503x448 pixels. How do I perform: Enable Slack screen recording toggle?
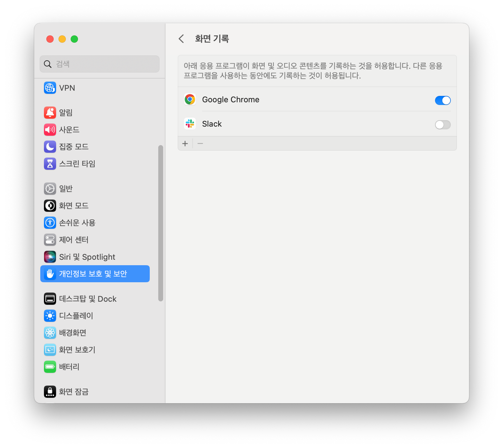click(x=442, y=125)
